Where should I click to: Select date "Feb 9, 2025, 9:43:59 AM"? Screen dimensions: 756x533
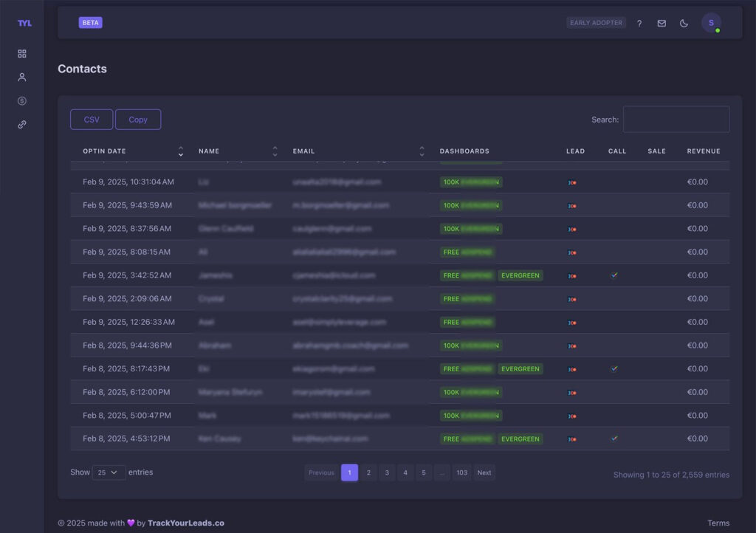(127, 205)
